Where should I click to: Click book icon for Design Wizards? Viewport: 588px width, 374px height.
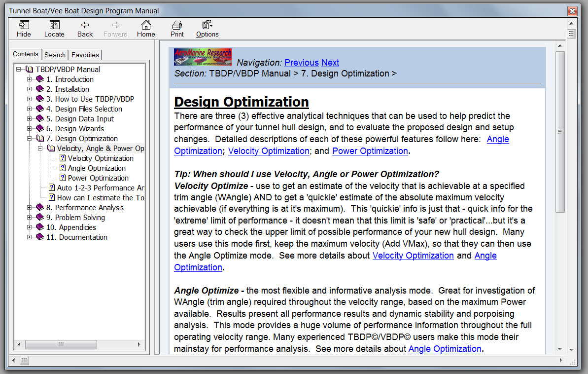pos(40,128)
